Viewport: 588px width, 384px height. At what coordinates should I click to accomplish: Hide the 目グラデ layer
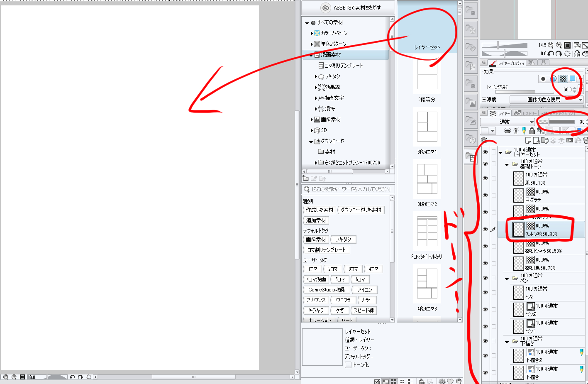click(x=485, y=195)
